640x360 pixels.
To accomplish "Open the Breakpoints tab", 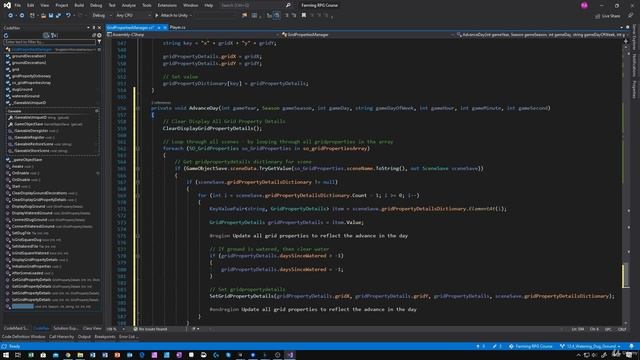I will 105,337.
